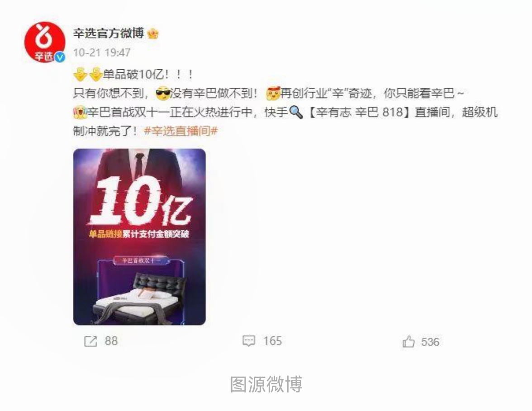Image resolution: width=532 pixels, height=411 pixels.
Task: Open the 辛选官方微博 account name
Action: click(x=109, y=33)
